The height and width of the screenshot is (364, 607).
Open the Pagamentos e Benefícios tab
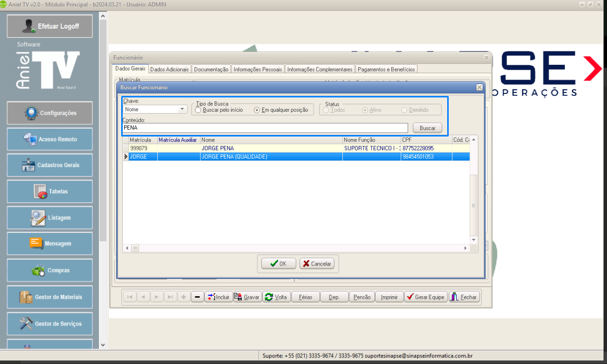point(386,70)
